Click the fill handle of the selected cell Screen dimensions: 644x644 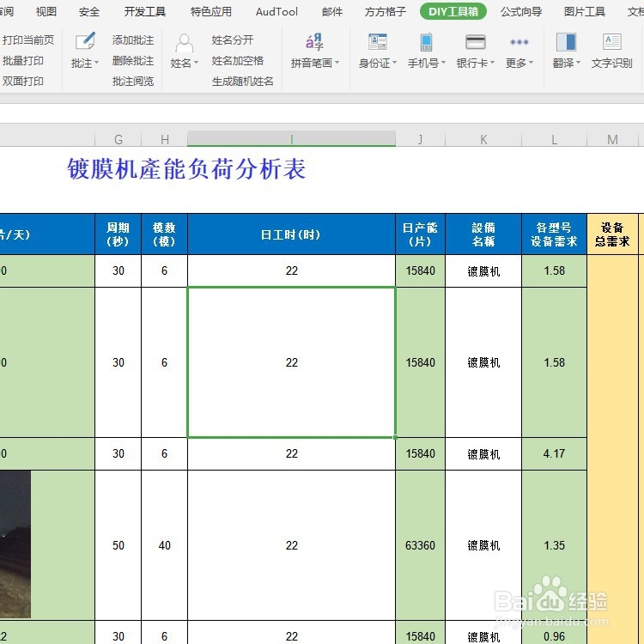395,437
